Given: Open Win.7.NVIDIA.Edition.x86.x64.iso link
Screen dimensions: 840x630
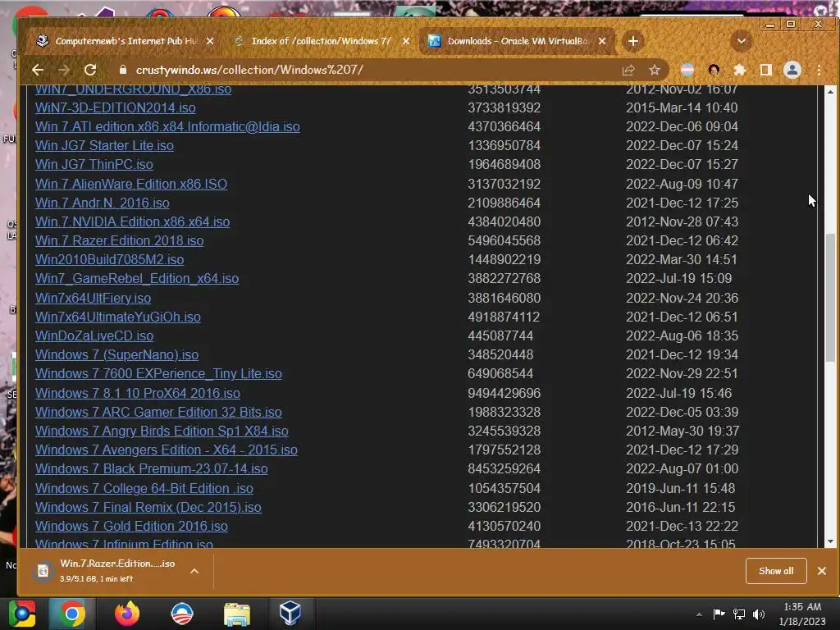Looking at the screenshot, I should pyautogui.click(x=132, y=221).
